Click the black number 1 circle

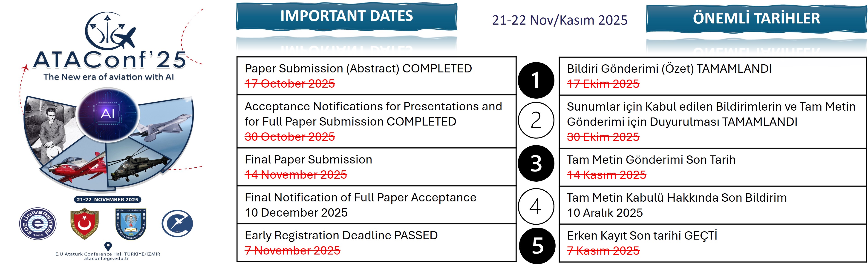tap(536, 80)
